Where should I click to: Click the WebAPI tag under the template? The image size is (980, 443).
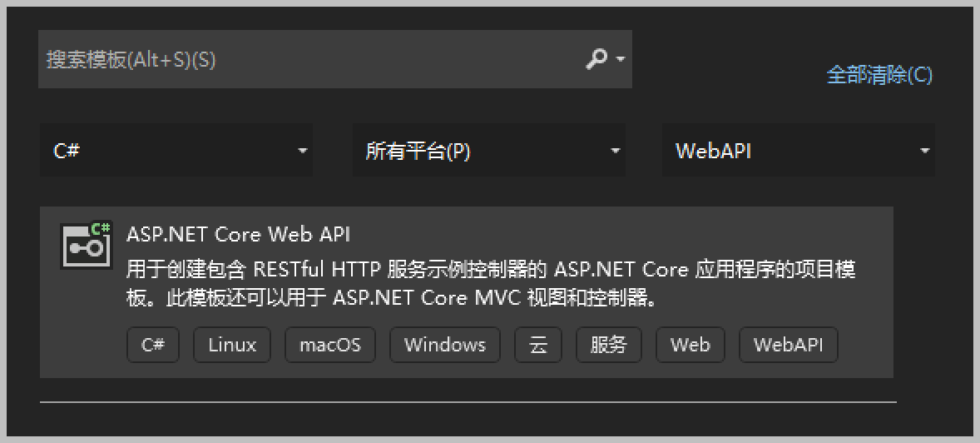tap(788, 345)
